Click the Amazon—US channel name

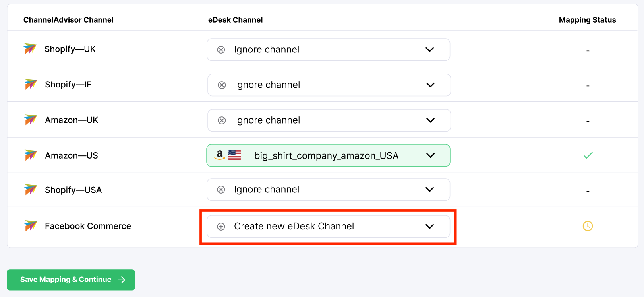pos(72,155)
